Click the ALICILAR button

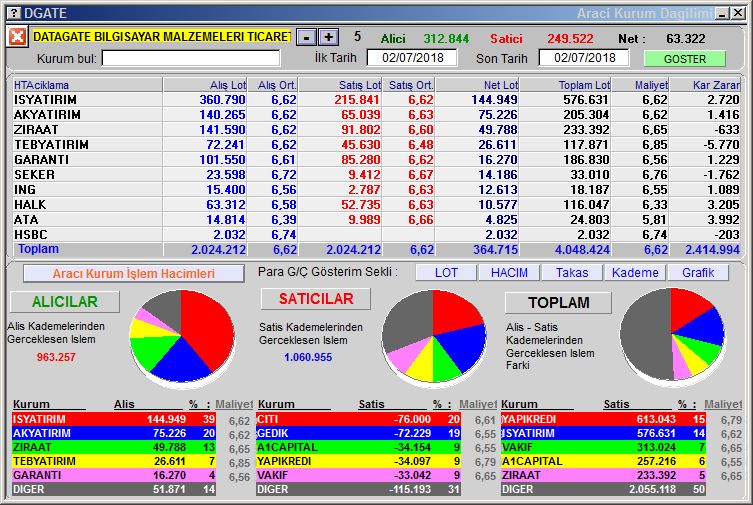(65, 301)
